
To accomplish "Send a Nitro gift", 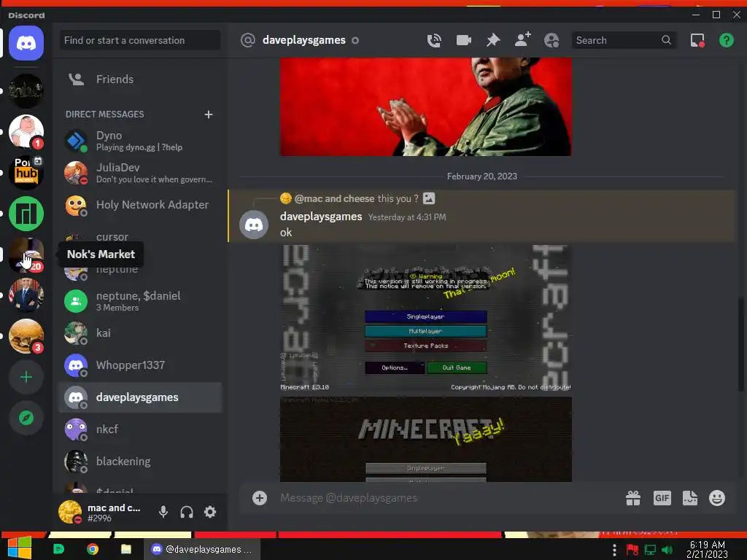I will point(633,498).
